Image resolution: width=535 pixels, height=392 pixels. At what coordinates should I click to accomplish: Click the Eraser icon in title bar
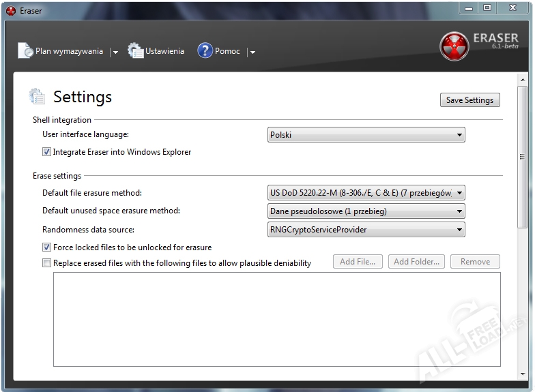tap(10, 10)
